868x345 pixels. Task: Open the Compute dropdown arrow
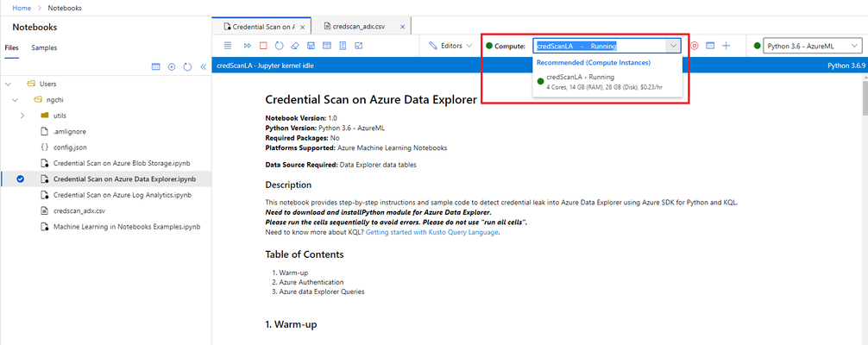coord(673,46)
